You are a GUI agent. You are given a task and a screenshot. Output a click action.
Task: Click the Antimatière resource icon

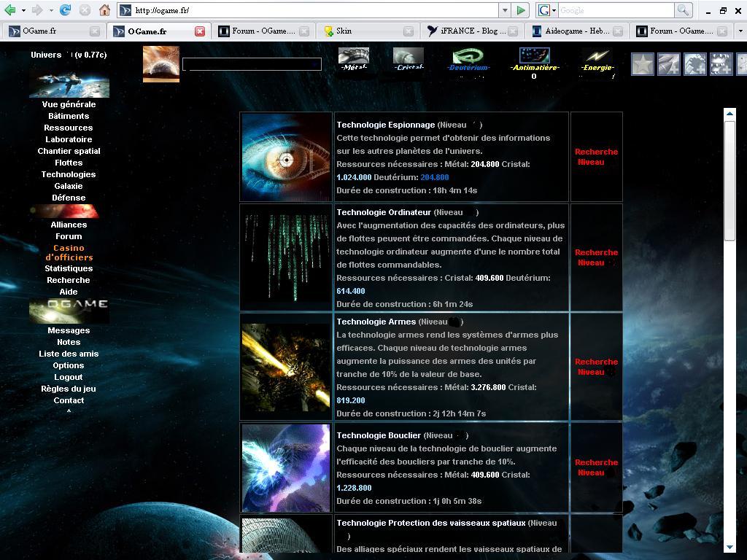point(534,56)
